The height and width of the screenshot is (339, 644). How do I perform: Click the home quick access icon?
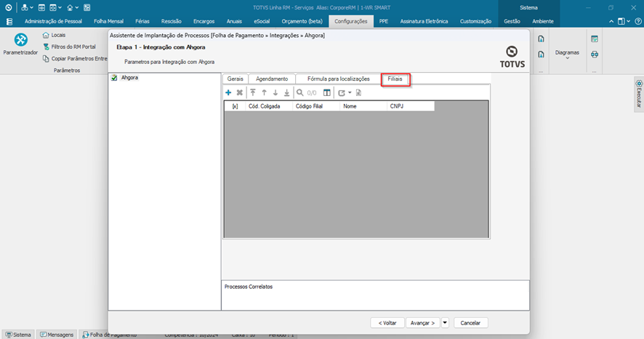[71, 7]
